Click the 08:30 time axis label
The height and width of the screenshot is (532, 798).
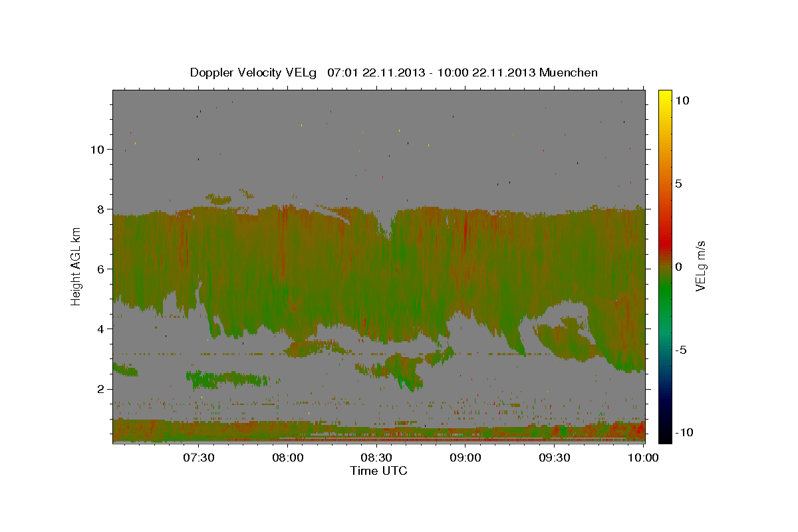pyautogui.click(x=376, y=458)
